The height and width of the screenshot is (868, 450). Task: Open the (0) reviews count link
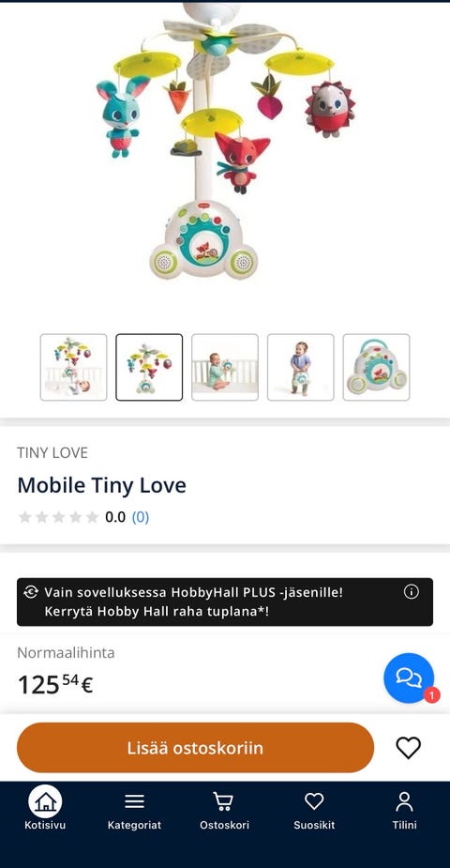[x=141, y=517]
